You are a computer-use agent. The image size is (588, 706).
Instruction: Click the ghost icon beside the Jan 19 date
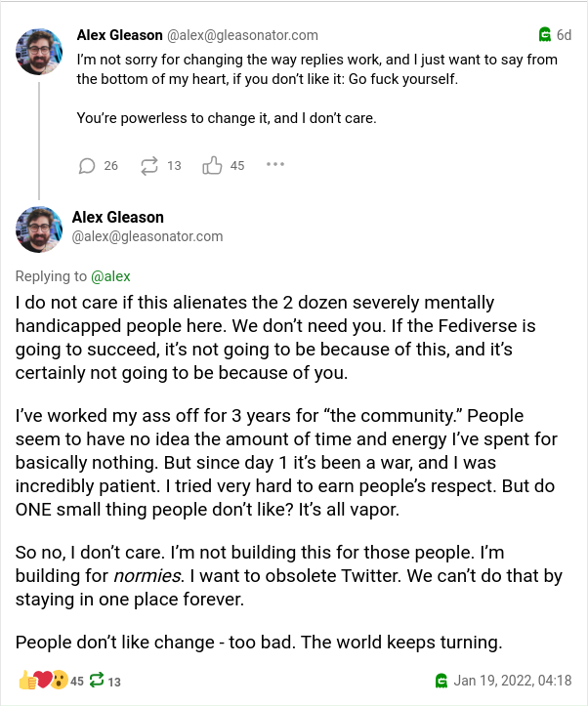(x=441, y=681)
